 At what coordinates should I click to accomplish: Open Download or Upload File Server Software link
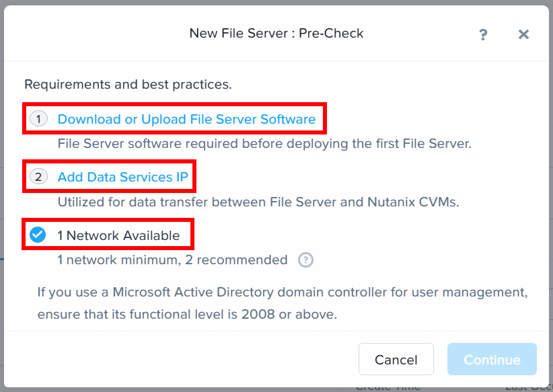186,119
